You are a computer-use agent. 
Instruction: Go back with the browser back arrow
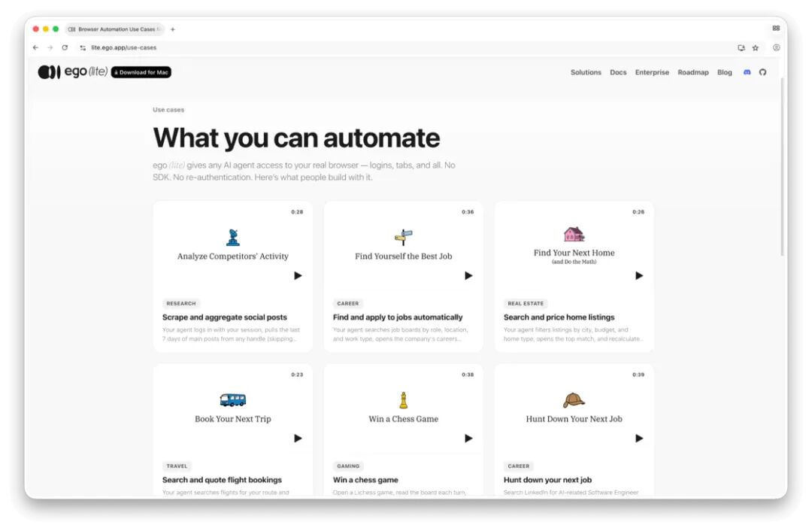(35, 47)
